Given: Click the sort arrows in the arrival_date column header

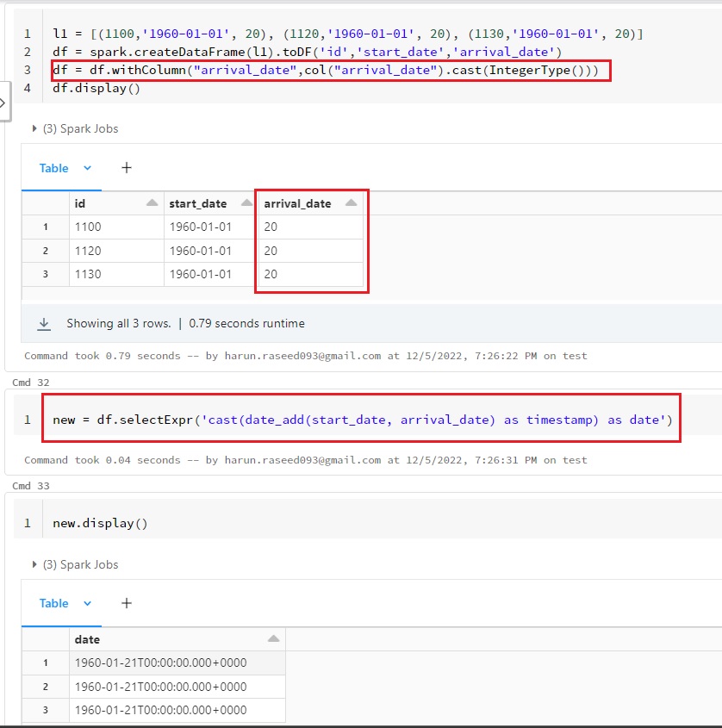Looking at the screenshot, I should coord(351,203).
